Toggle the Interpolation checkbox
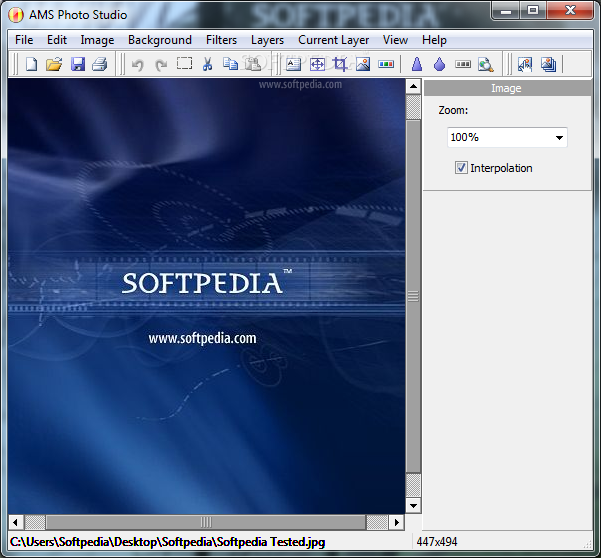601x558 pixels. tap(461, 167)
